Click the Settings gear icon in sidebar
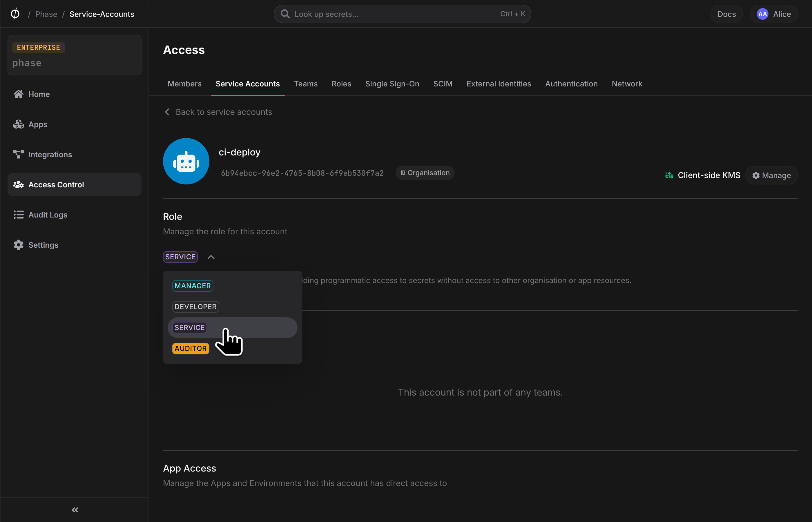The image size is (812, 522). click(x=18, y=245)
